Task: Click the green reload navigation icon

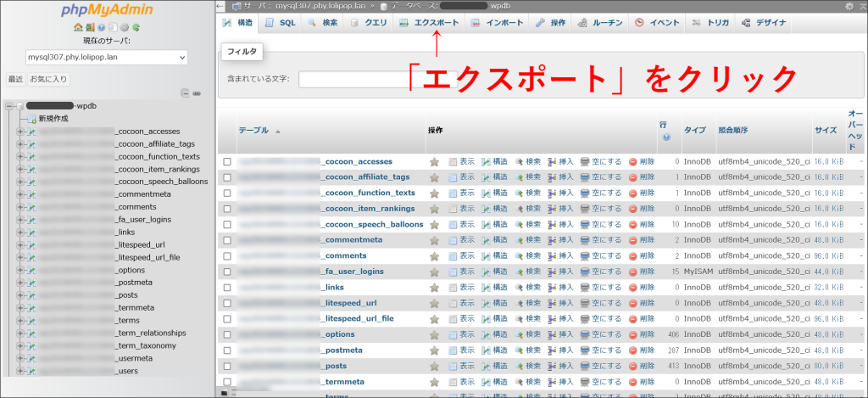Action: pos(136,26)
